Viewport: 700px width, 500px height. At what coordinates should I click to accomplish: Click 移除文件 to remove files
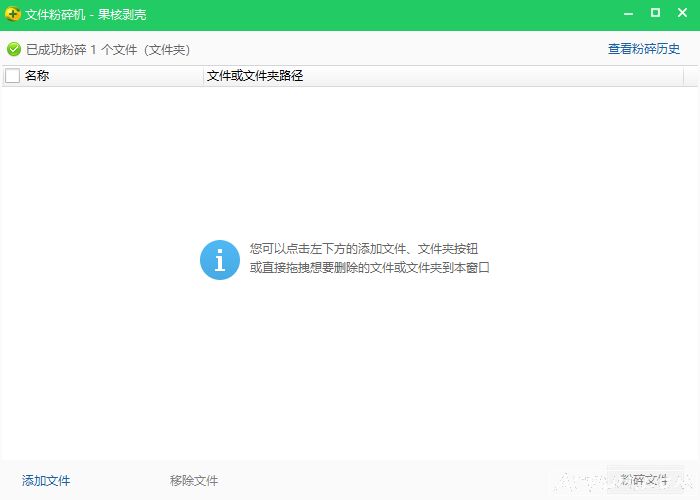tap(194, 480)
